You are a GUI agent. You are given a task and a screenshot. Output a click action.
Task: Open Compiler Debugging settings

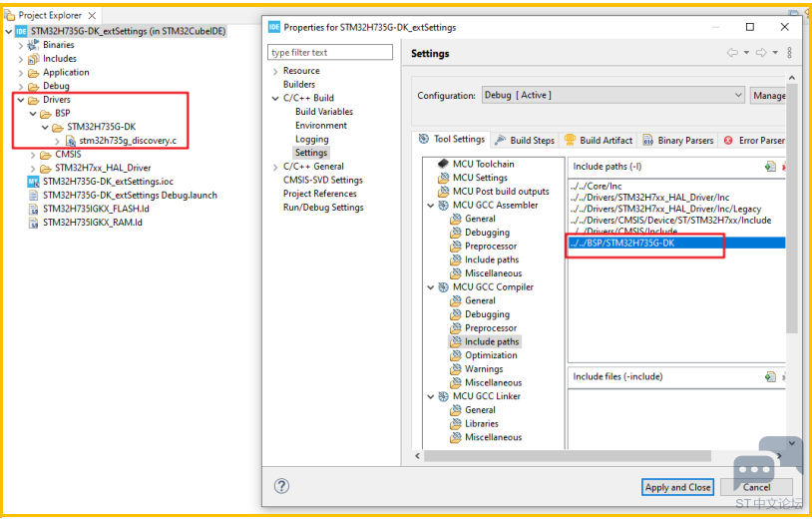pyautogui.click(x=487, y=314)
